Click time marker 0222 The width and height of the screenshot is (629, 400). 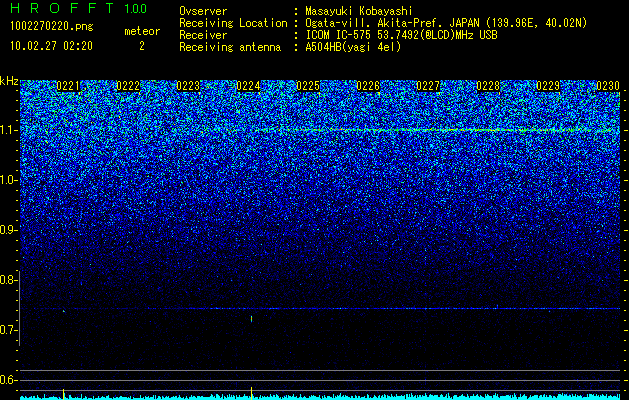128,86
